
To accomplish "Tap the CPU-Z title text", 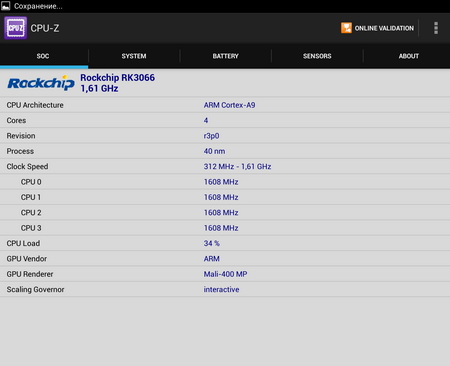I will click(45, 28).
